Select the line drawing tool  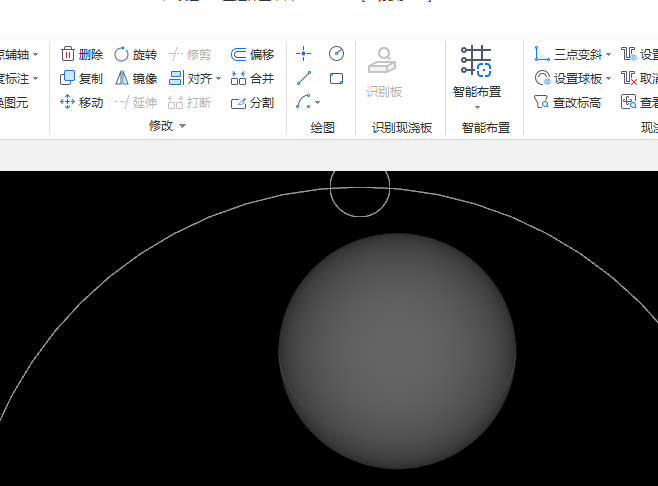click(x=303, y=78)
